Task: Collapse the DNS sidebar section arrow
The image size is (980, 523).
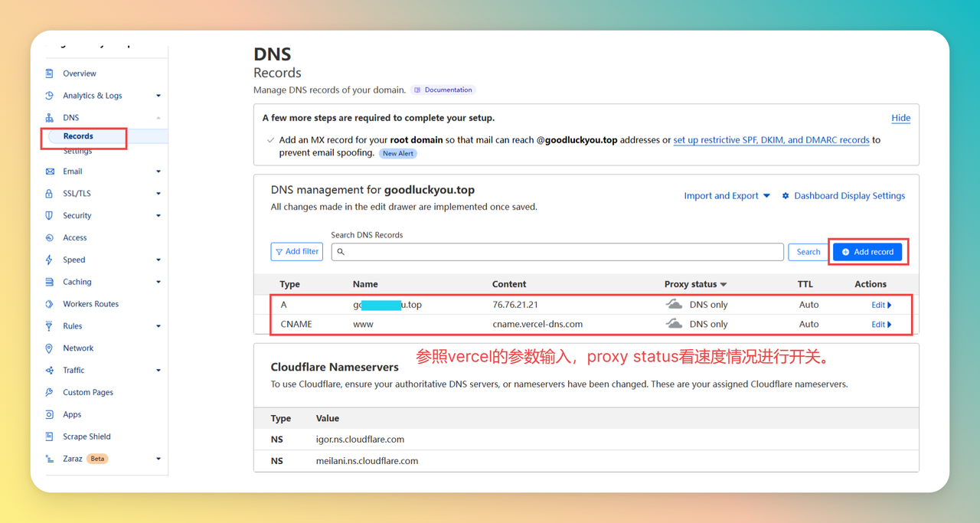Action: pyautogui.click(x=158, y=118)
